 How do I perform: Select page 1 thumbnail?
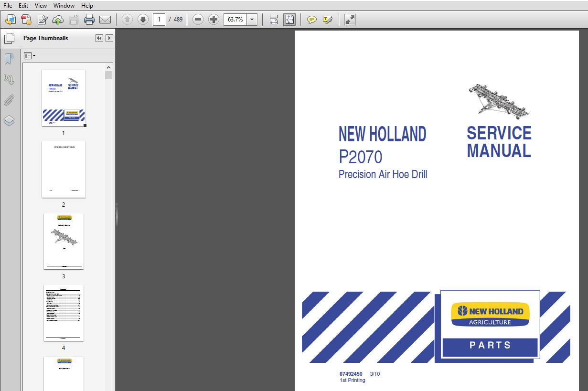(x=64, y=98)
